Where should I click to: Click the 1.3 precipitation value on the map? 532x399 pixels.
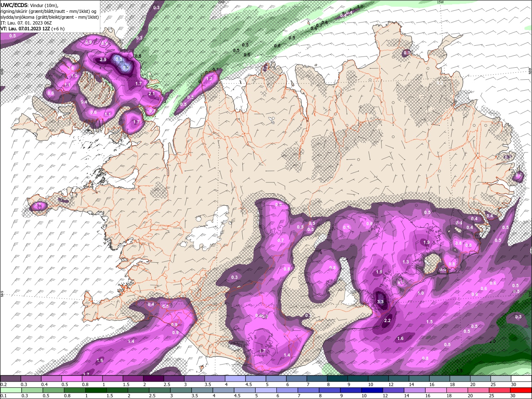point(406,262)
